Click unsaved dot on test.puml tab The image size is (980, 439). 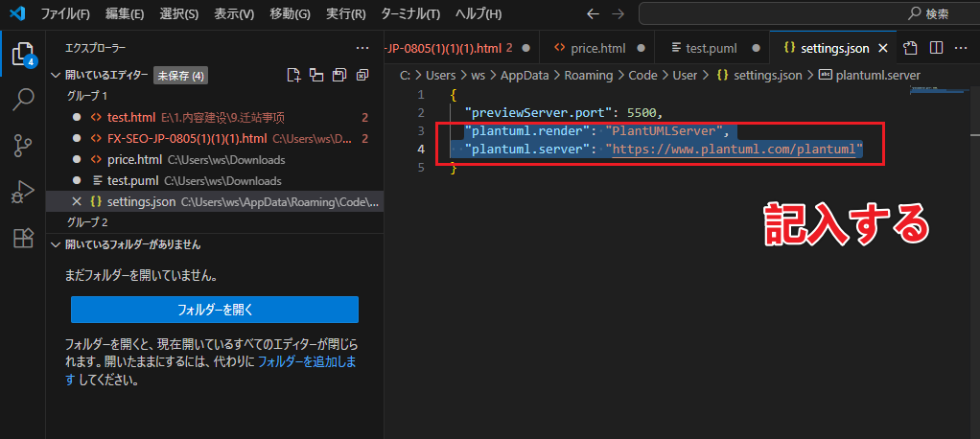pyautogui.click(x=756, y=48)
